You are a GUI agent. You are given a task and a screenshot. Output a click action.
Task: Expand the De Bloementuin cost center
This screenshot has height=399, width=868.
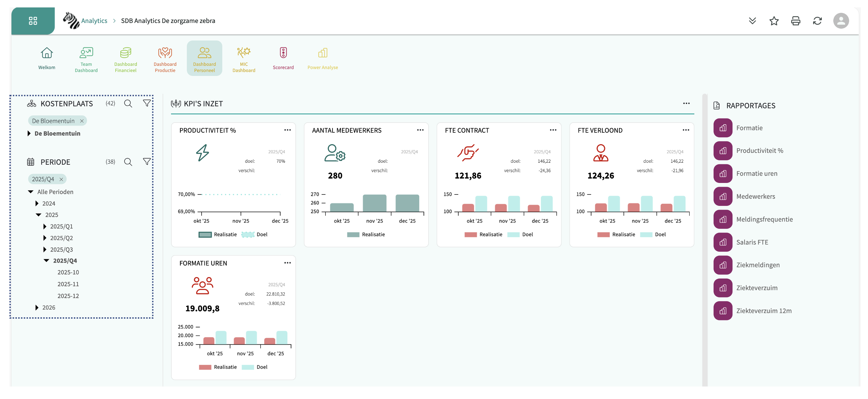[29, 133]
